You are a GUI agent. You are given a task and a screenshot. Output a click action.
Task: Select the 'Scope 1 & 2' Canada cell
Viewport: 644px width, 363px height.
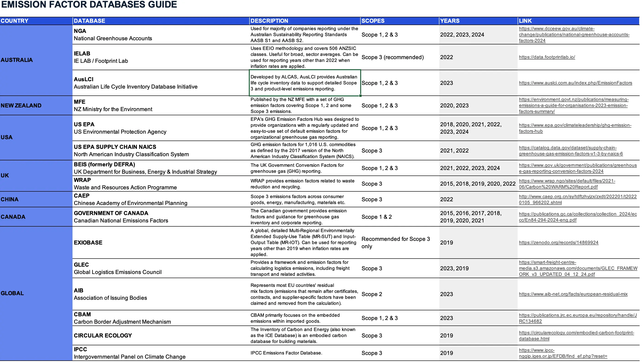point(400,217)
